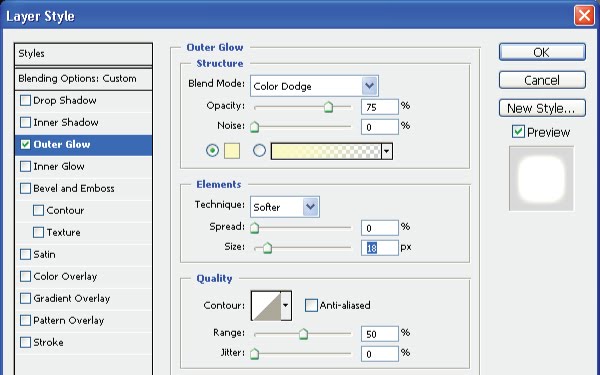
Task: Enable the Bevel and Emboss checkbox
Action: [x=25, y=188]
